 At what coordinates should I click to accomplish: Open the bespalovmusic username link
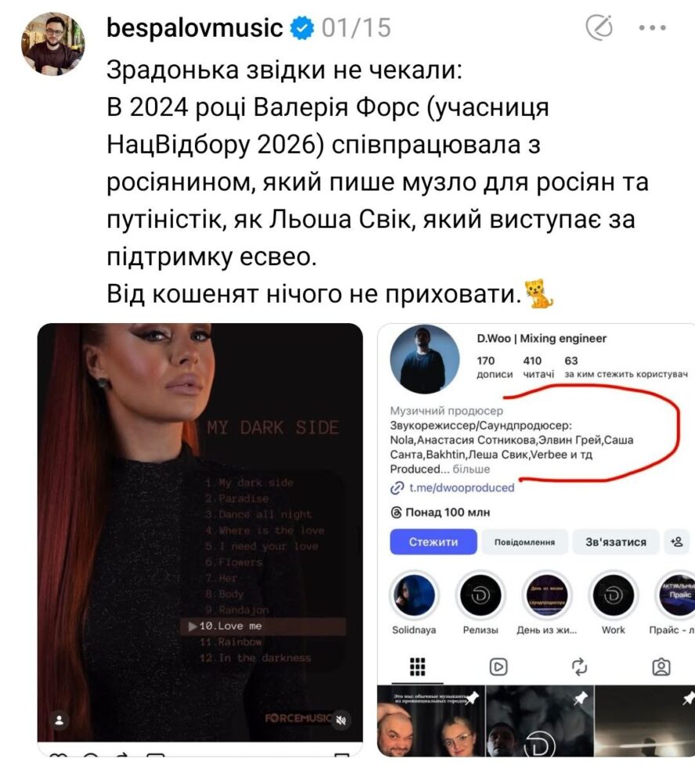click(194, 27)
